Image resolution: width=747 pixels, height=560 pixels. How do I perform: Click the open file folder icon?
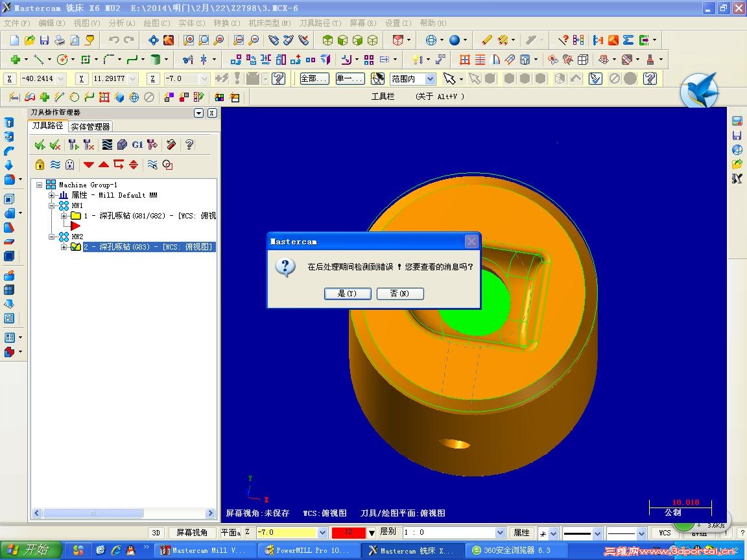coord(30,40)
